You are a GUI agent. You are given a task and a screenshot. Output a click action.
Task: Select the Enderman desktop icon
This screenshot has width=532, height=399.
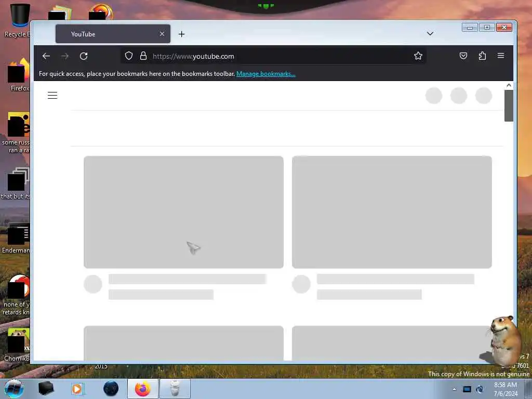[x=16, y=238]
